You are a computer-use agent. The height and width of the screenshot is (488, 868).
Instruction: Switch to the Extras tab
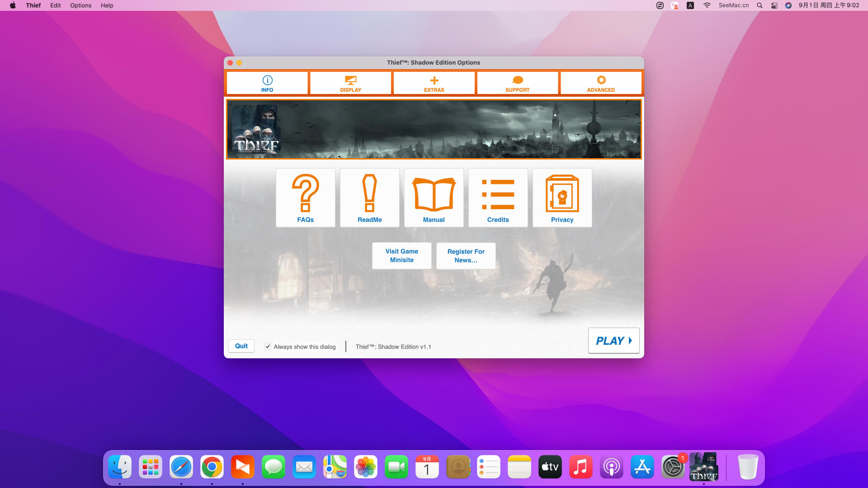pos(434,83)
